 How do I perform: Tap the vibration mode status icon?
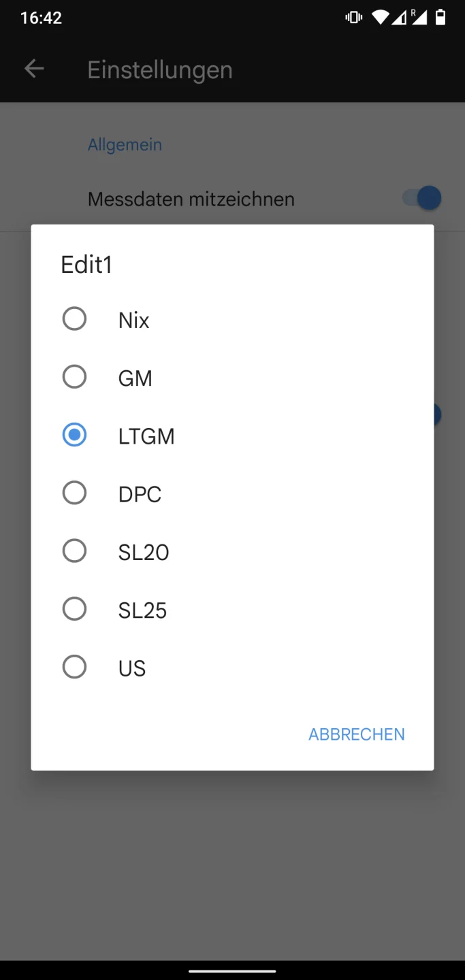[x=354, y=18]
